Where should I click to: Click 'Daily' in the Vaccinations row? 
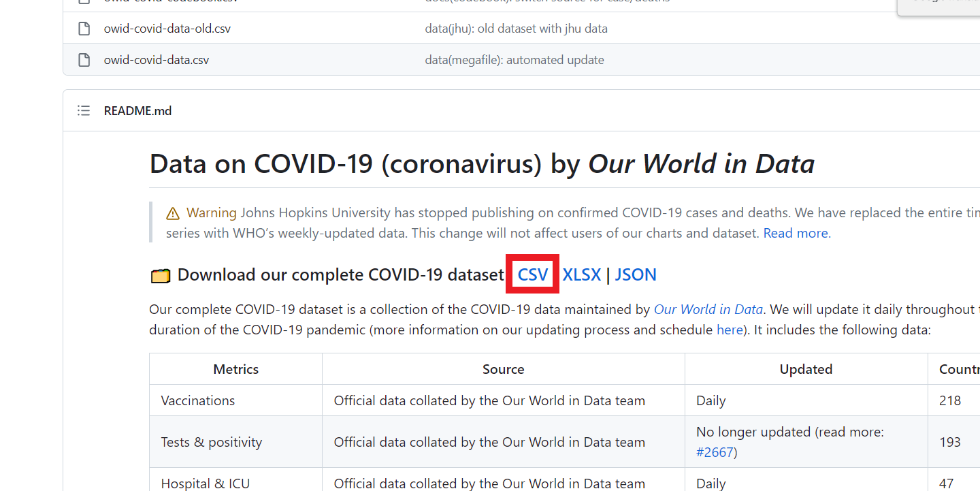pyautogui.click(x=710, y=400)
